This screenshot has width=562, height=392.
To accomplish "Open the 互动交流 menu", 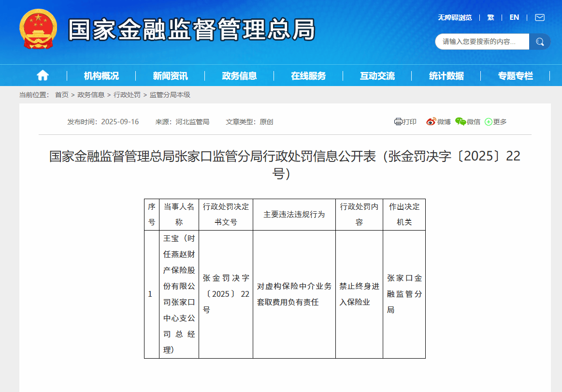I will 376,75.
